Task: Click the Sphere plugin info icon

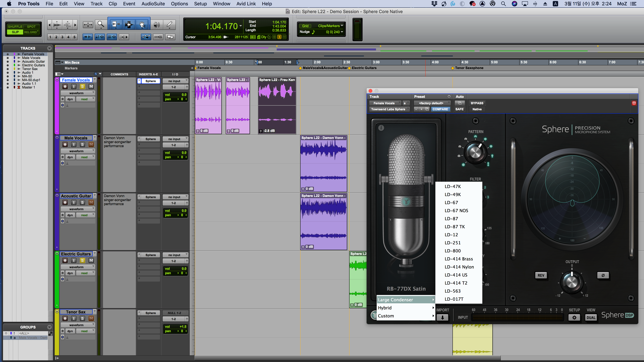Action: tap(381, 128)
